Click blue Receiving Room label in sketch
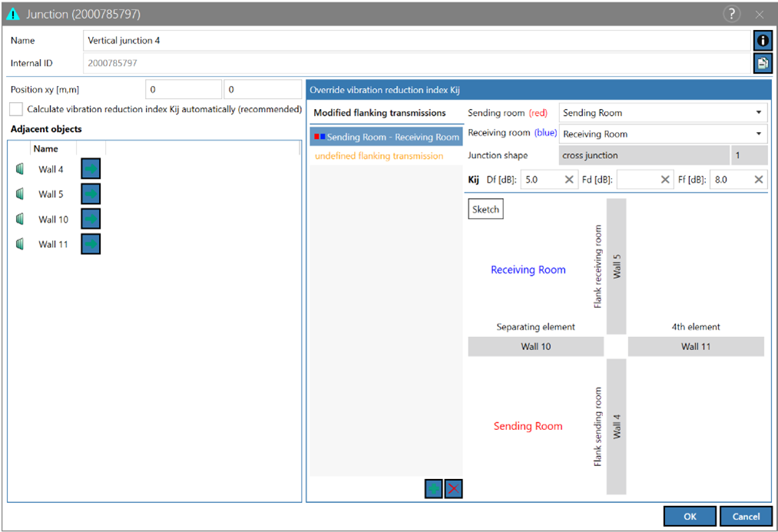 [x=528, y=269]
